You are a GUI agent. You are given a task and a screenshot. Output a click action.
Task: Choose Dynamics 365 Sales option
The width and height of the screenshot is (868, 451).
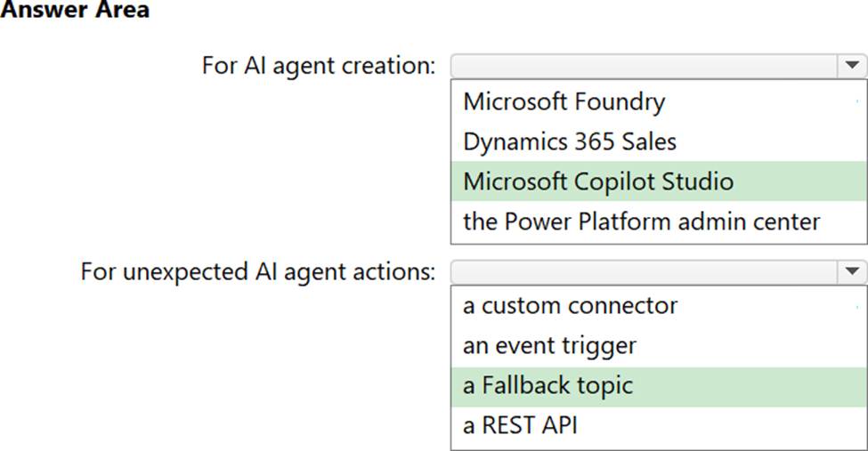(x=569, y=141)
